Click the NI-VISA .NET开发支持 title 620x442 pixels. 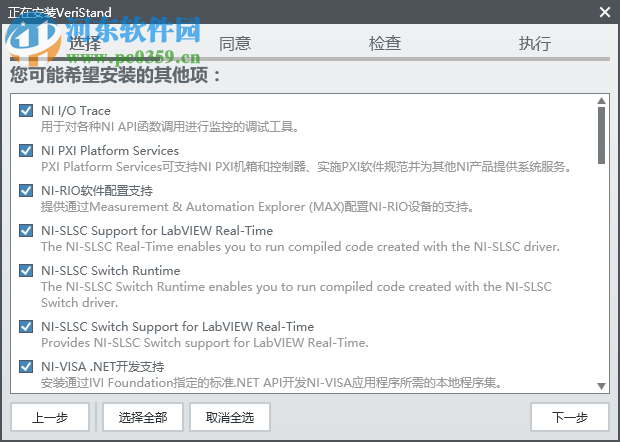[103, 366]
